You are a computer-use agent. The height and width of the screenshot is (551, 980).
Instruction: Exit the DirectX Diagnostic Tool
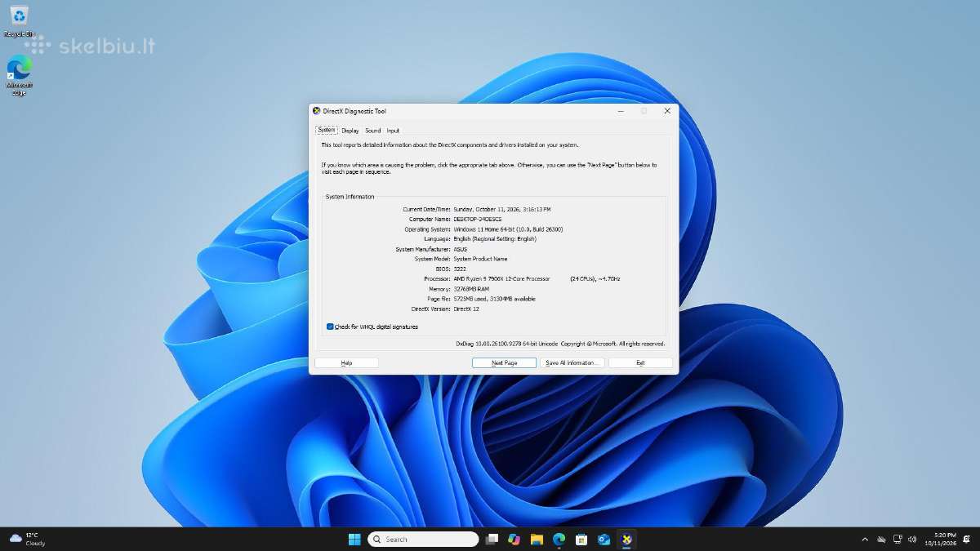(640, 362)
